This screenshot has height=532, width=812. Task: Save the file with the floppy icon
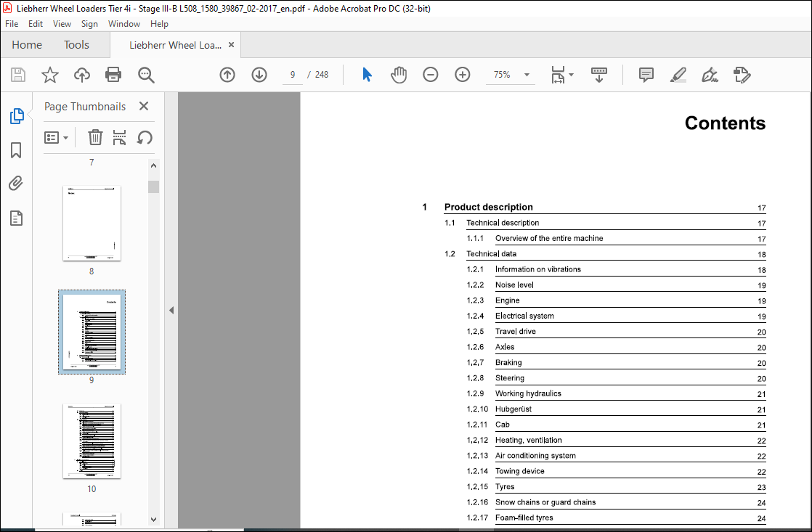(18, 75)
